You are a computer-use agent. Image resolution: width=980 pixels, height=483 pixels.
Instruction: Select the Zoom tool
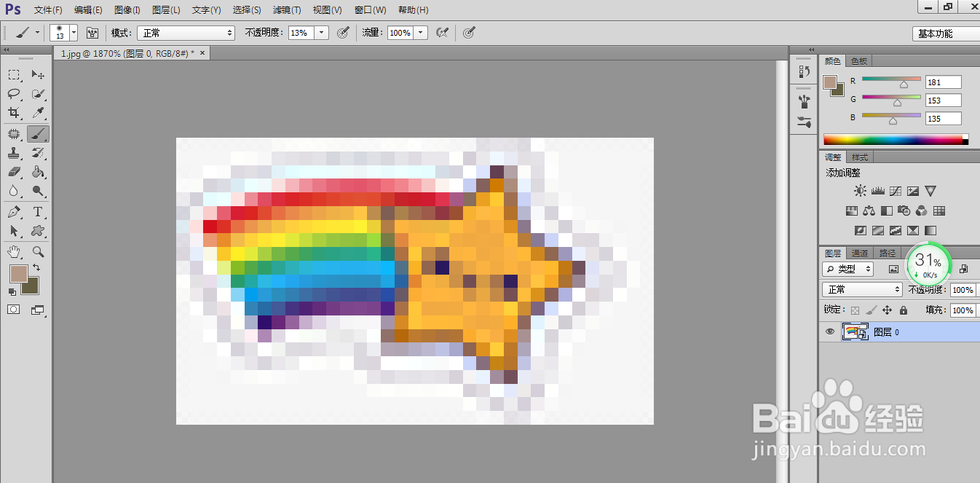point(38,252)
